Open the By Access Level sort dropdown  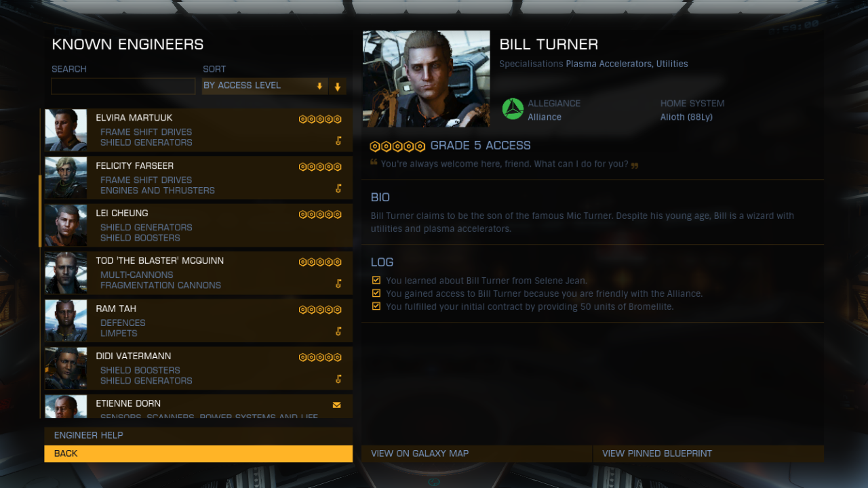click(264, 86)
